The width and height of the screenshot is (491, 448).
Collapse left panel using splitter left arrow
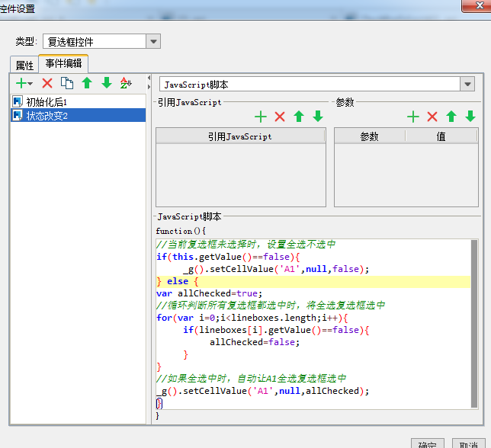point(149,78)
